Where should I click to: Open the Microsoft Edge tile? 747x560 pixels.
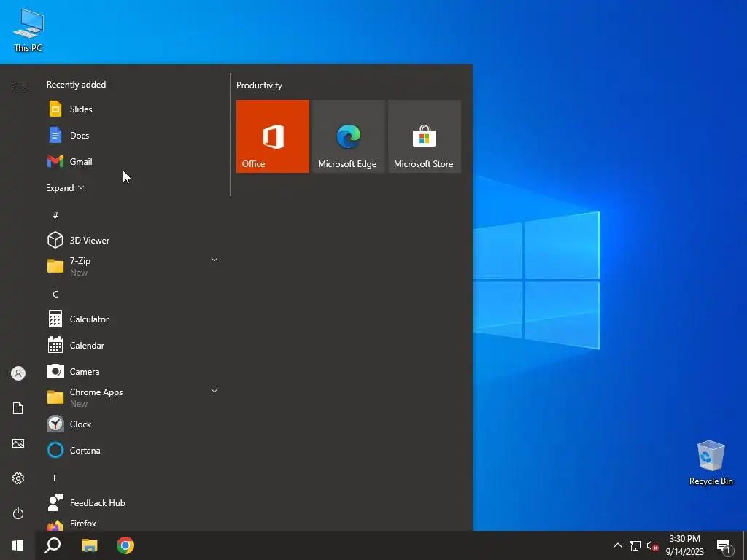click(348, 136)
